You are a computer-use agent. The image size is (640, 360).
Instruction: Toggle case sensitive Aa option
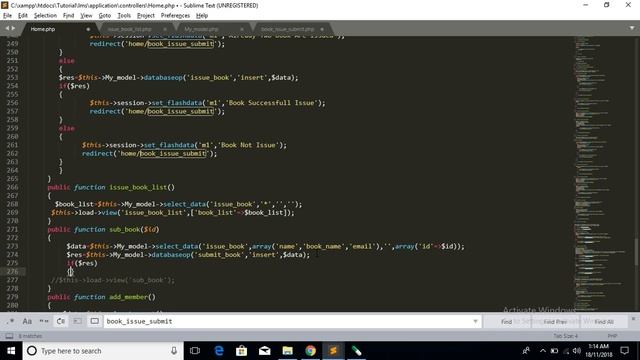click(27, 322)
